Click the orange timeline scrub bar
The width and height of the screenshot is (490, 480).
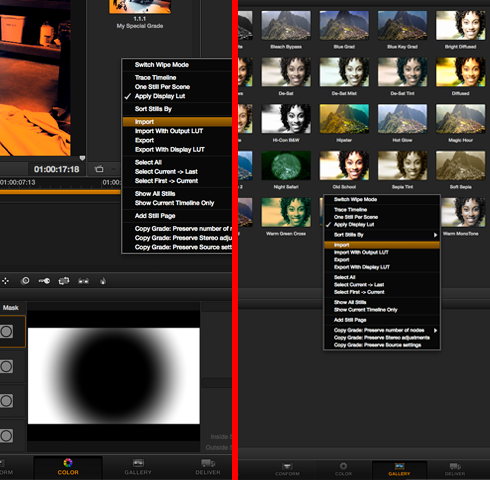[60, 192]
